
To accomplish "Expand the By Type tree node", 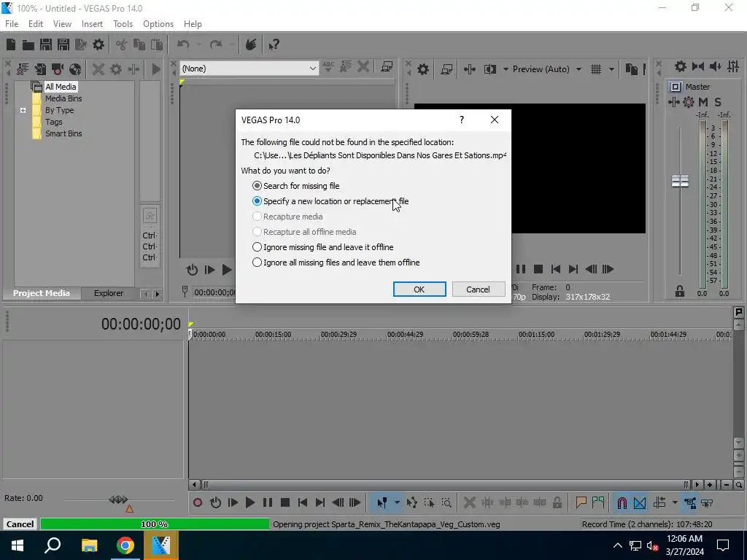I will pos(23,111).
